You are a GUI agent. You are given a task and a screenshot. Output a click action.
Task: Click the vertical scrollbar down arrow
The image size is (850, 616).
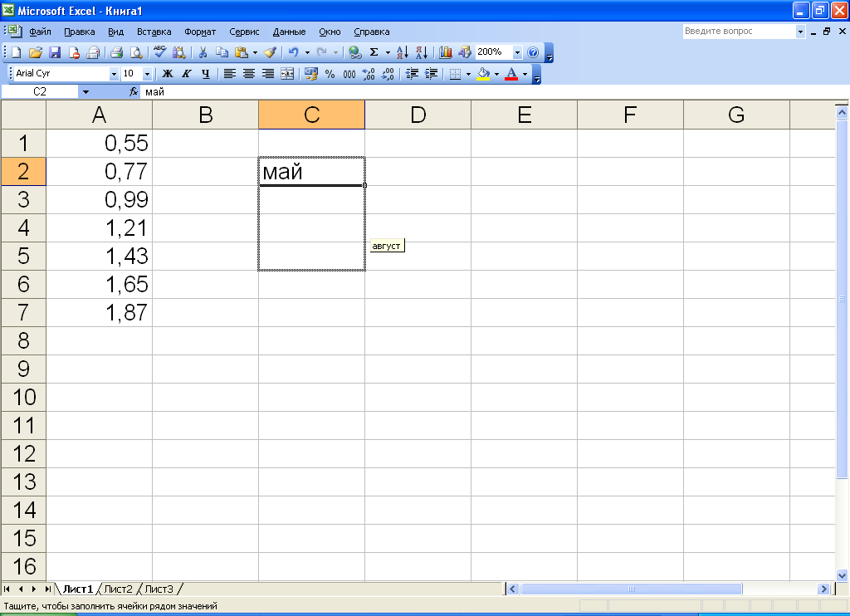point(842,575)
